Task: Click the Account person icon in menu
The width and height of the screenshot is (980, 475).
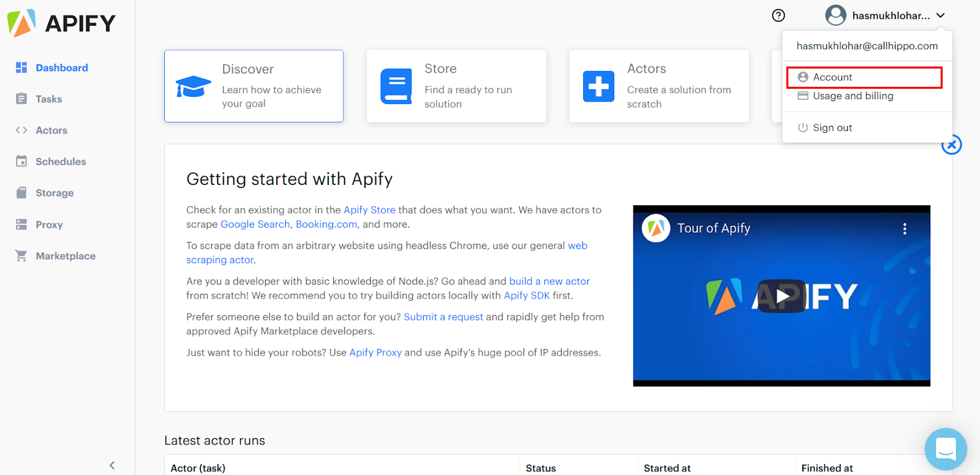Action: [x=803, y=77]
